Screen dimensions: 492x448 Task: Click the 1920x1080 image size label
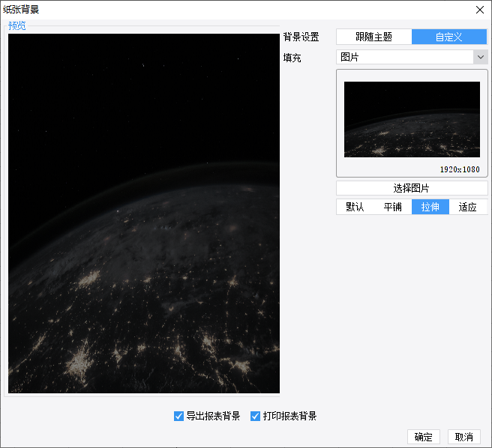(x=460, y=169)
